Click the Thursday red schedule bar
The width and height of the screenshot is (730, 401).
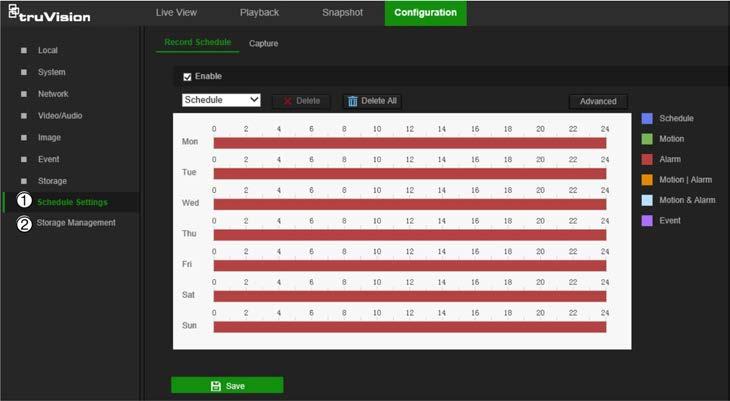tap(410, 235)
